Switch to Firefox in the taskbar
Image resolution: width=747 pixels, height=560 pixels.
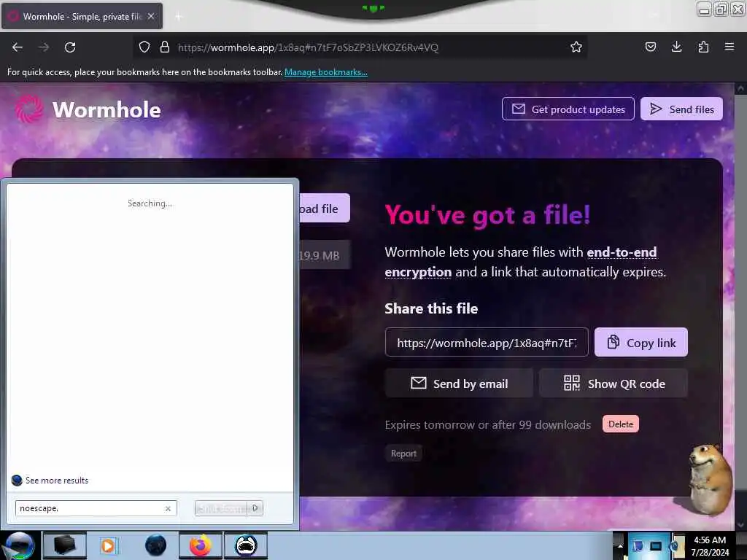tap(201, 545)
